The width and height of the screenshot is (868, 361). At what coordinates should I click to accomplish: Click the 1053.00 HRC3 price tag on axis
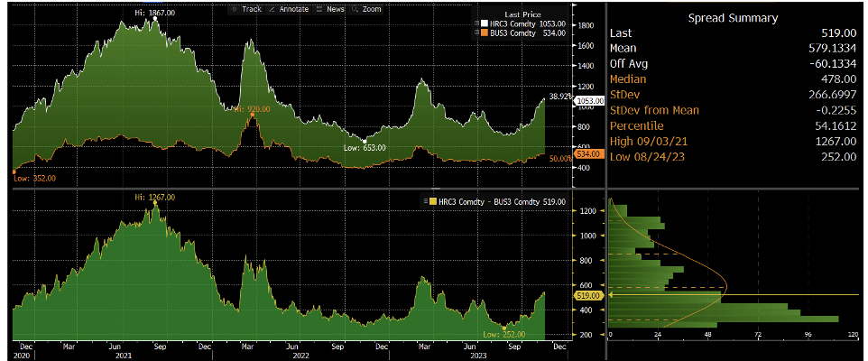589,101
